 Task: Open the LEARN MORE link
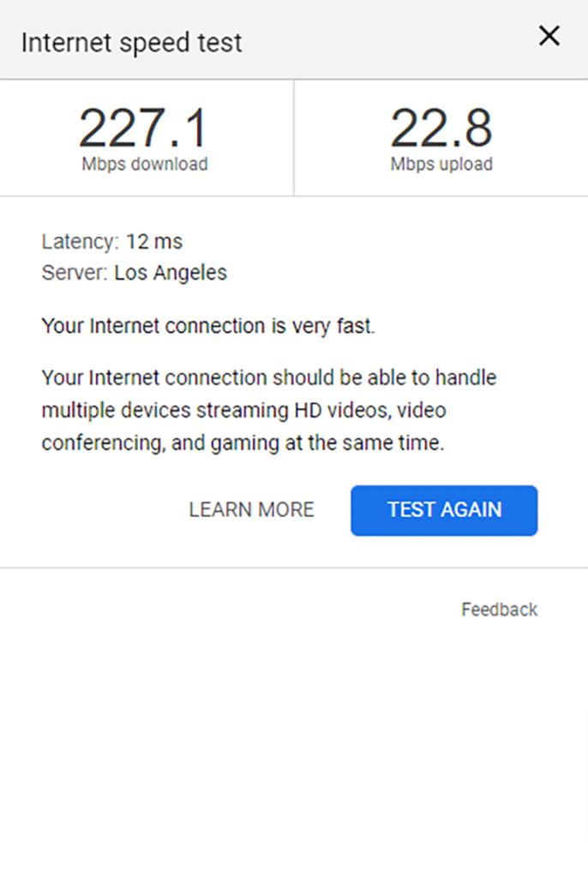click(x=251, y=510)
